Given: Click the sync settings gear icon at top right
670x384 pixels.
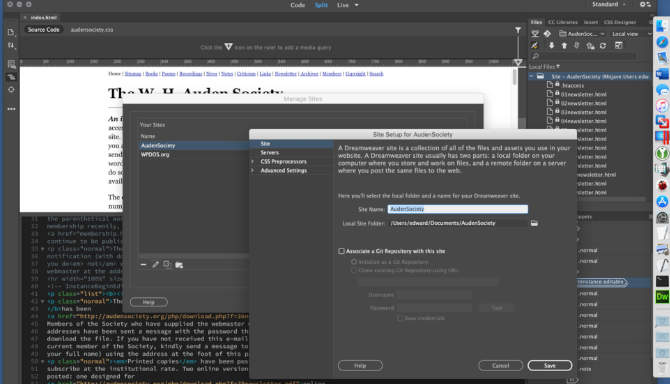Looking at the screenshot, I should pyautogui.click(x=645, y=4).
